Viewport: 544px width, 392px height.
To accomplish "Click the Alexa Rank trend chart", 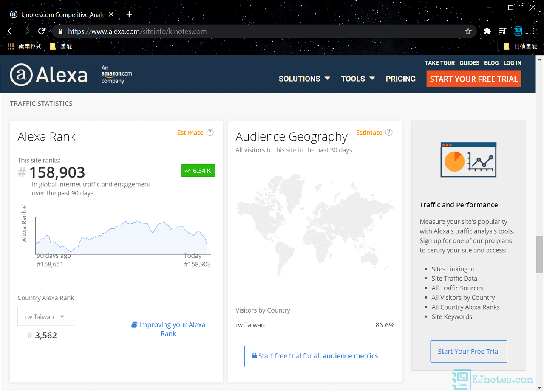I will tap(123, 237).
